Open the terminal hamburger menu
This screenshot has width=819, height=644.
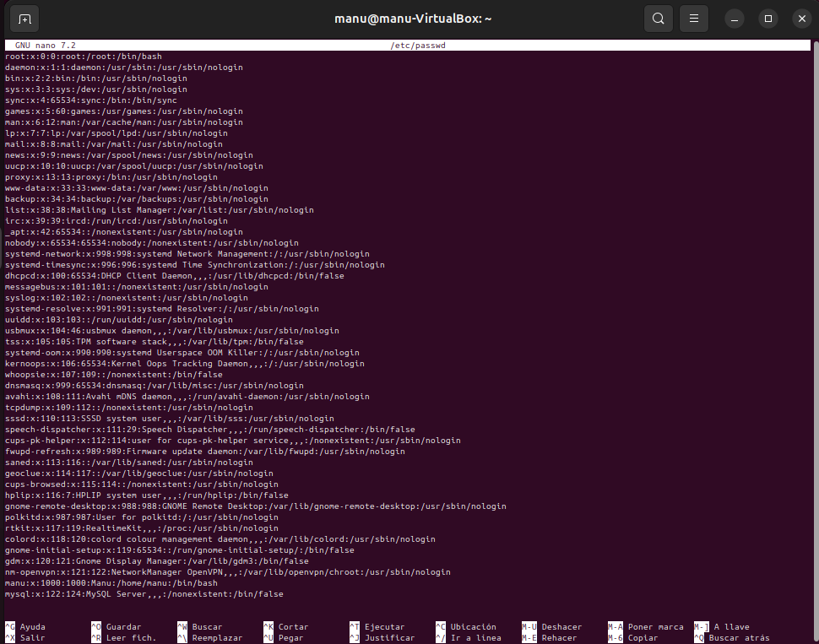pos(693,18)
